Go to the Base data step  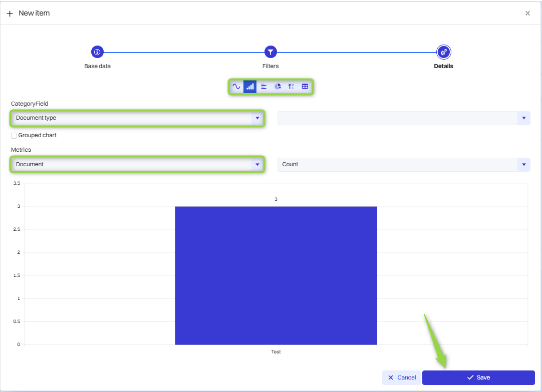coord(97,52)
